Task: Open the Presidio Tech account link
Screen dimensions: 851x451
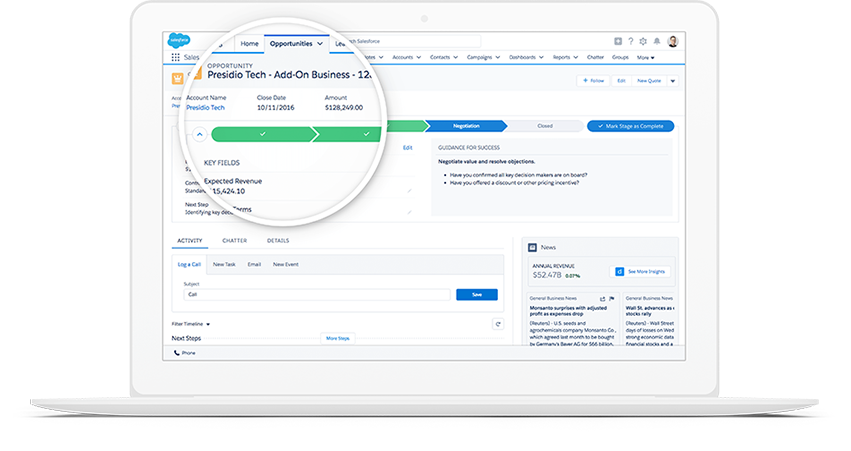Action: pos(205,107)
